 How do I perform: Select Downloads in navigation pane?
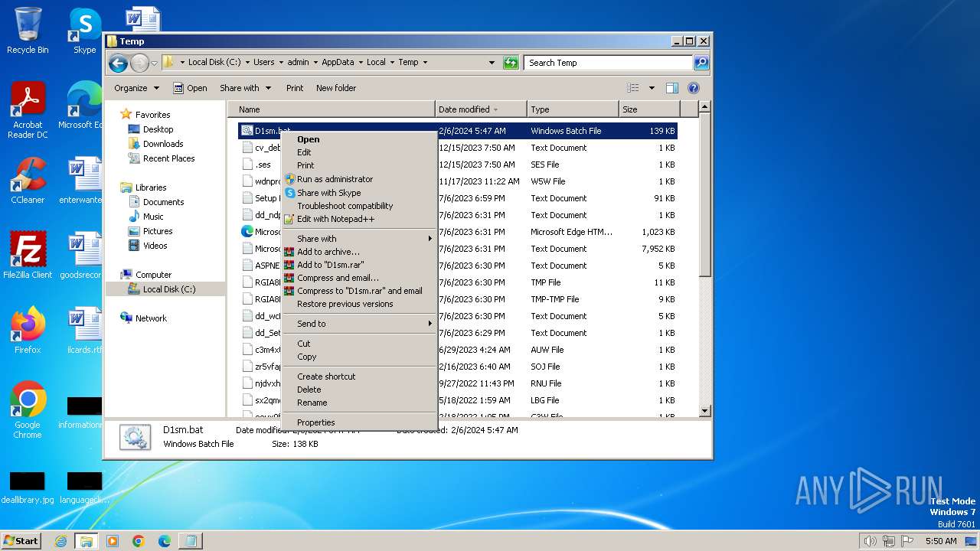[x=163, y=144]
